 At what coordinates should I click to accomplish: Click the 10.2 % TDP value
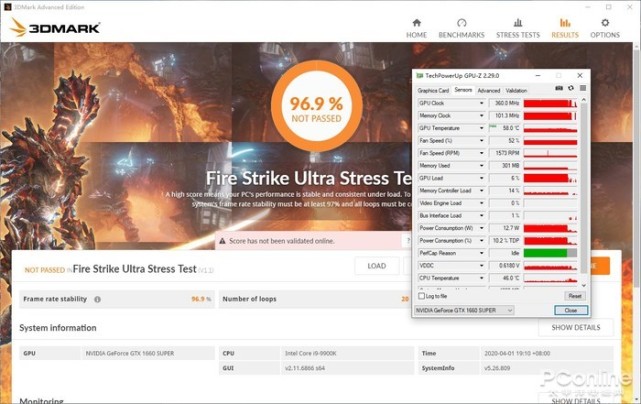pyautogui.click(x=505, y=241)
